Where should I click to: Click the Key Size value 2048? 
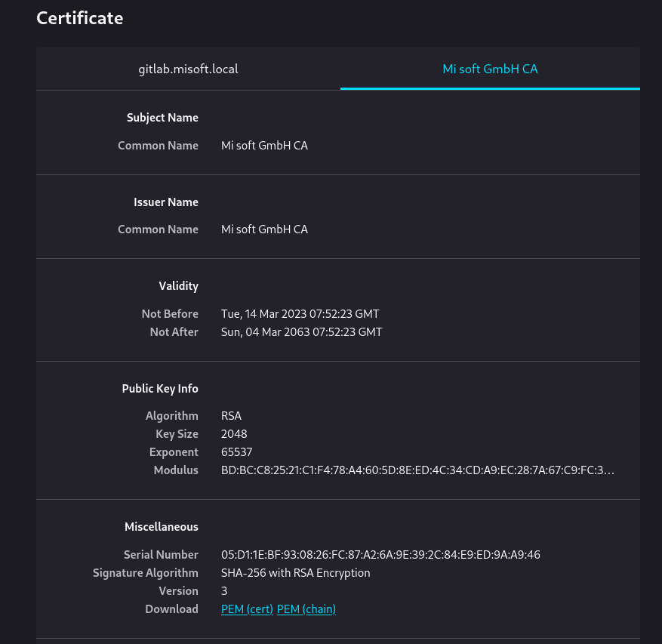[x=234, y=434]
